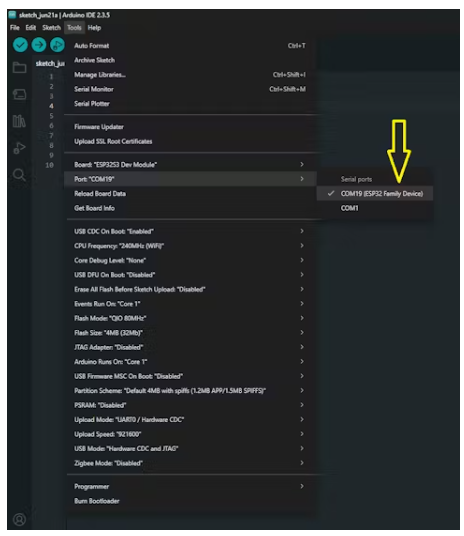Start the debugger from the toolbar

pyautogui.click(x=57, y=45)
